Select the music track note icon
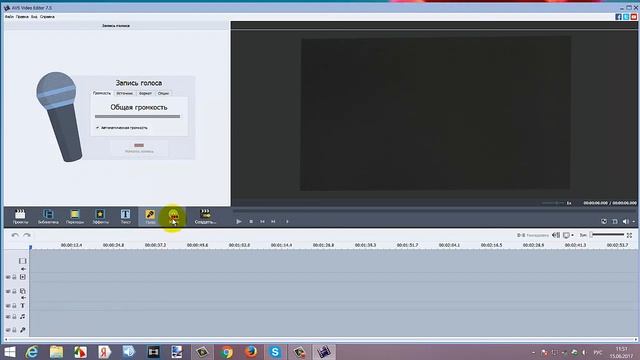 coord(22,317)
